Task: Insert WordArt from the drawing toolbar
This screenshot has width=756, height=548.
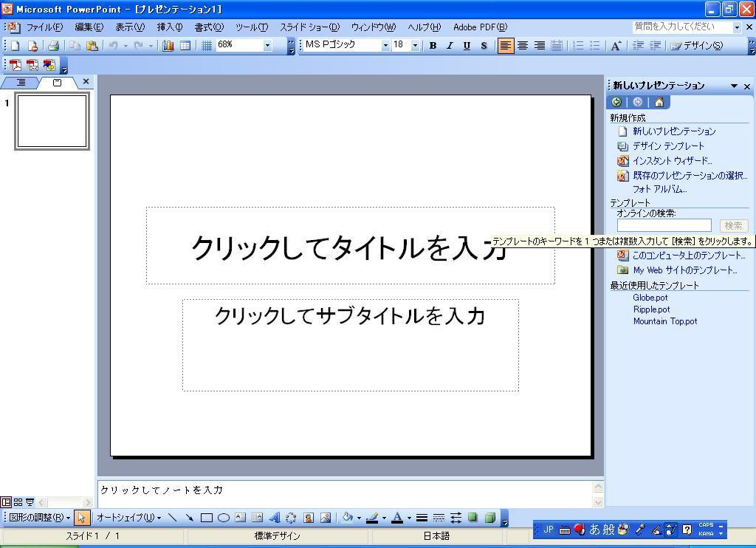Action: click(275, 518)
